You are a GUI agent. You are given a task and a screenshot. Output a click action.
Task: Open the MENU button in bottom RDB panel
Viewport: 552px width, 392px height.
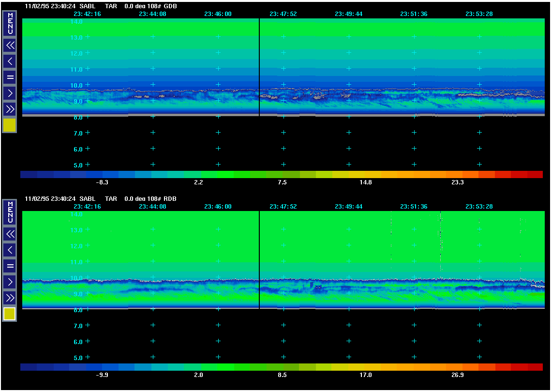(10, 212)
